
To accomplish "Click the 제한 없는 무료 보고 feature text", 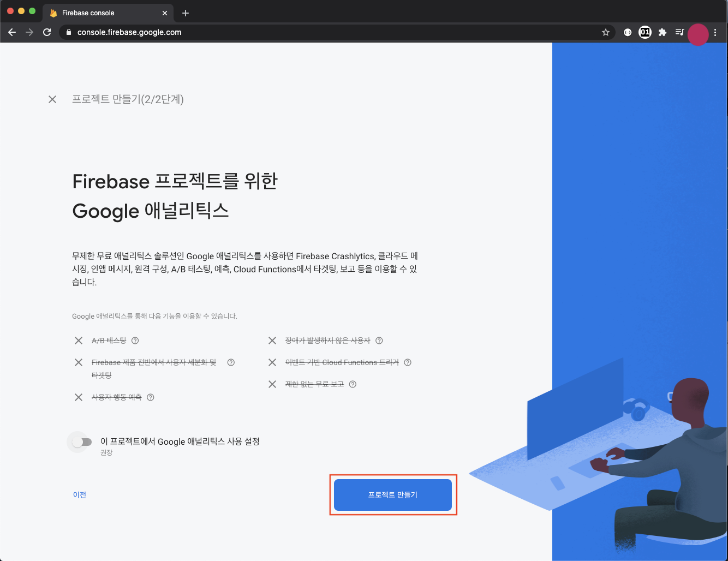I will 314,384.
